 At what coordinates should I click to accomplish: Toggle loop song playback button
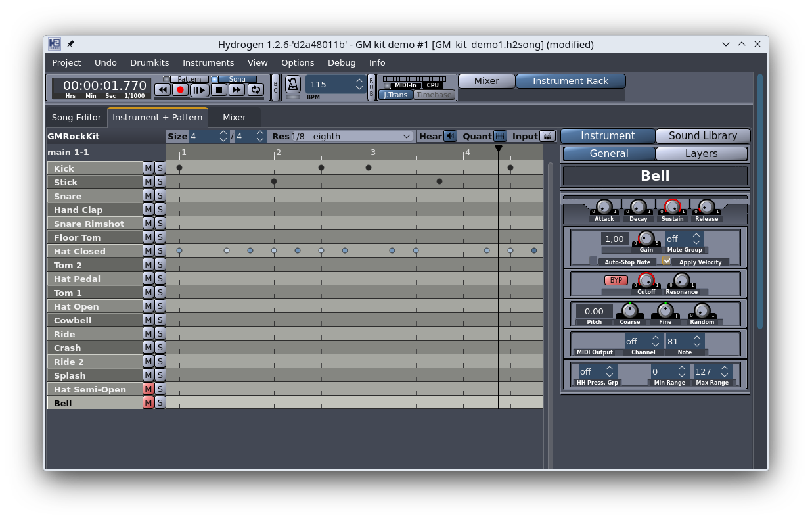tap(256, 89)
